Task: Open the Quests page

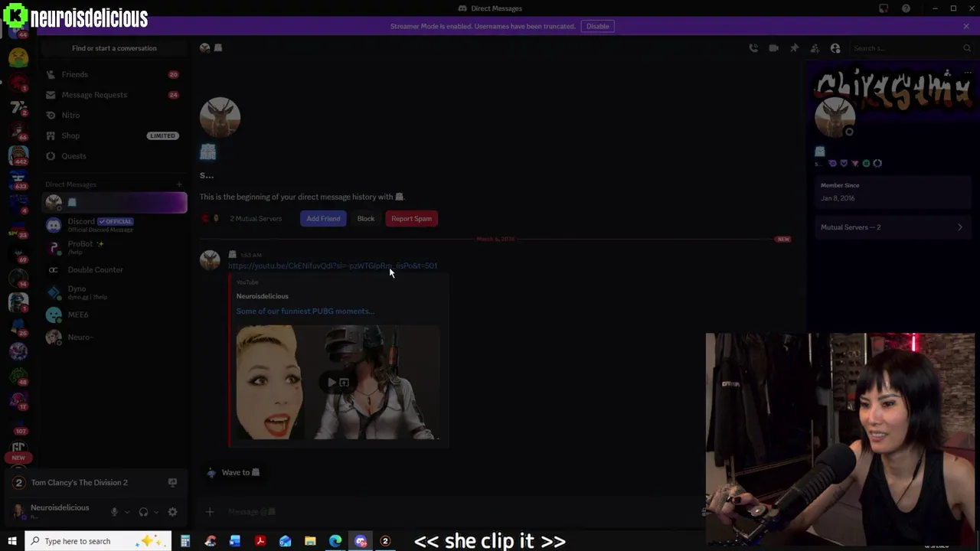Action: 114,156
